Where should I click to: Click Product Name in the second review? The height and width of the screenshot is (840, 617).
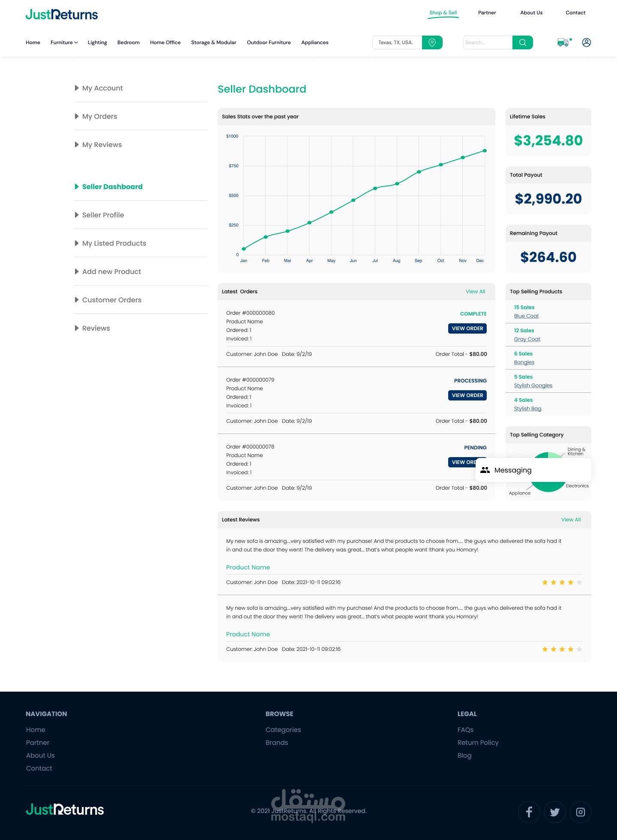pyautogui.click(x=248, y=634)
